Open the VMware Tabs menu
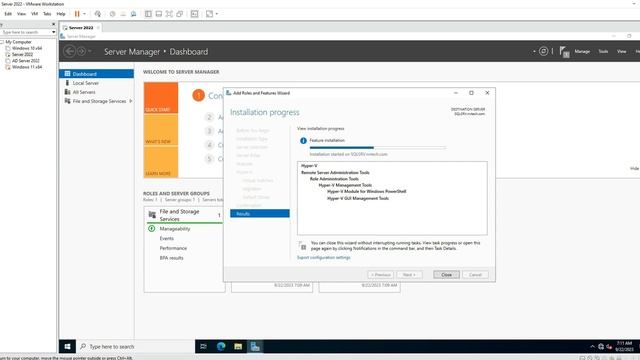This screenshot has width=640, height=360. [x=47, y=14]
